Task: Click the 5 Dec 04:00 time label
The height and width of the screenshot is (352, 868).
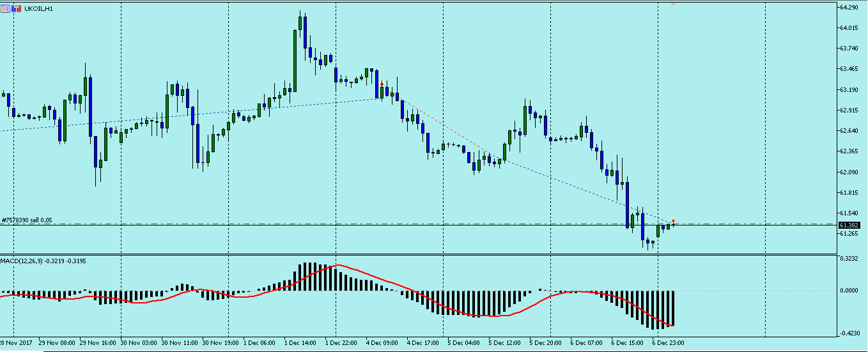Action: (x=465, y=343)
